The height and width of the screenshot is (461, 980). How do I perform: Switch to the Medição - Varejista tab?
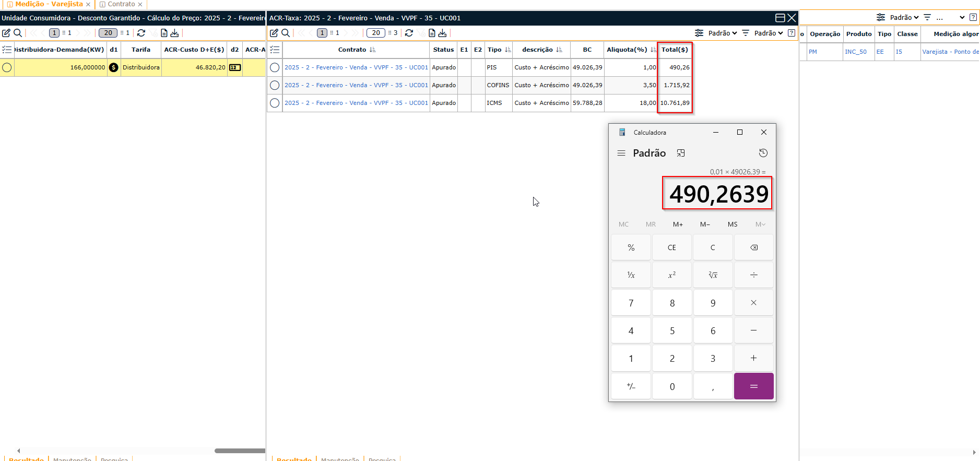tap(49, 4)
